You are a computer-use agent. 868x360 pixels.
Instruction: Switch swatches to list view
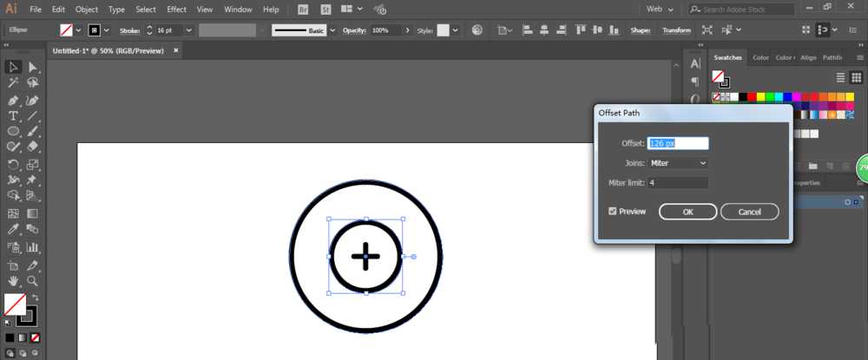[x=840, y=77]
